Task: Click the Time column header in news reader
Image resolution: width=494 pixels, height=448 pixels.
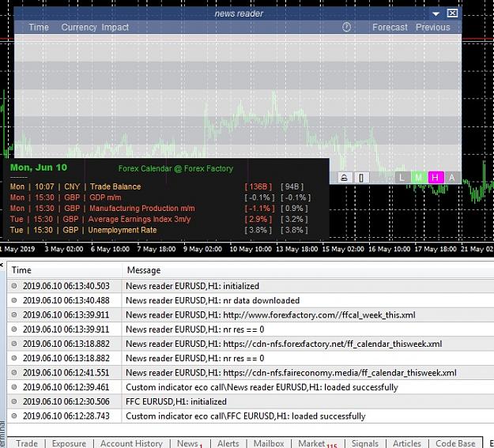Action: point(39,28)
